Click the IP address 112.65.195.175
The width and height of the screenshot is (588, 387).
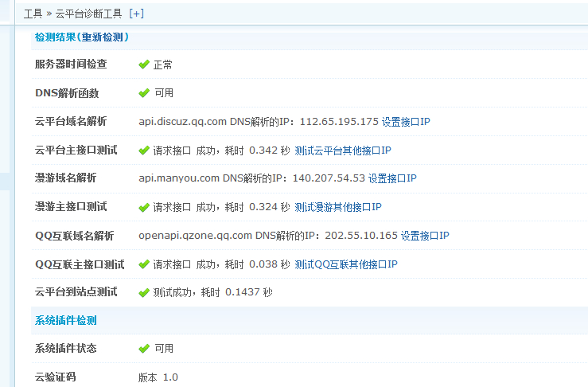pyautogui.click(x=339, y=122)
